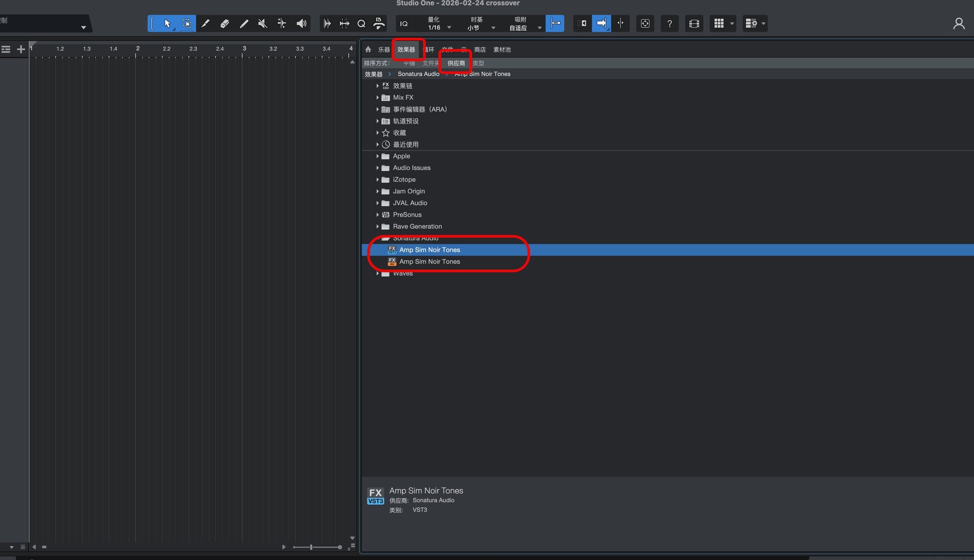Viewport: 974px width, 560px height.
Task: Expand the iZotope folder
Action: tap(377, 180)
